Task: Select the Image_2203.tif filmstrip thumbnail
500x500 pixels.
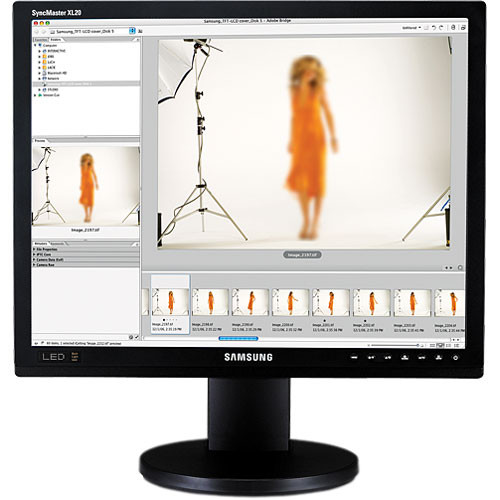Action: click(412, 303)
